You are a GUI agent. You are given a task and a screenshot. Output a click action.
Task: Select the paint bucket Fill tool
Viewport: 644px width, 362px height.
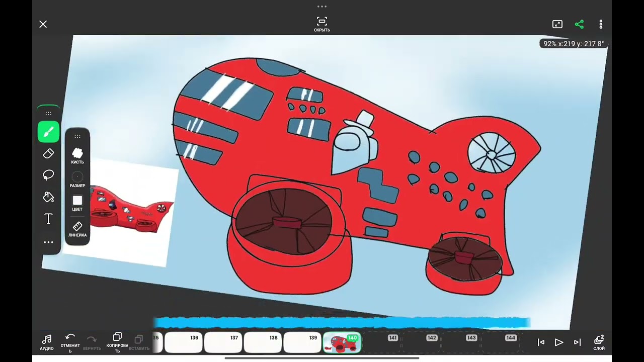[x=48, y=197]
